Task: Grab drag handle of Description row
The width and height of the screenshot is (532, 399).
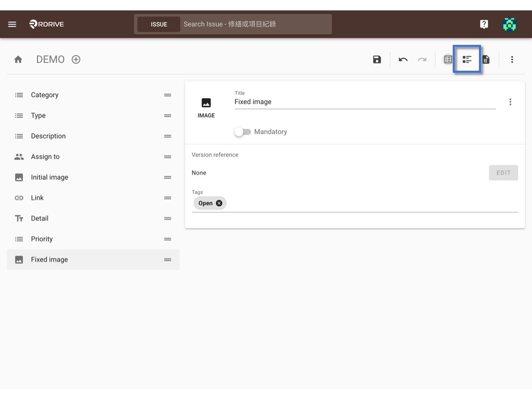Action: click(168, 137)
